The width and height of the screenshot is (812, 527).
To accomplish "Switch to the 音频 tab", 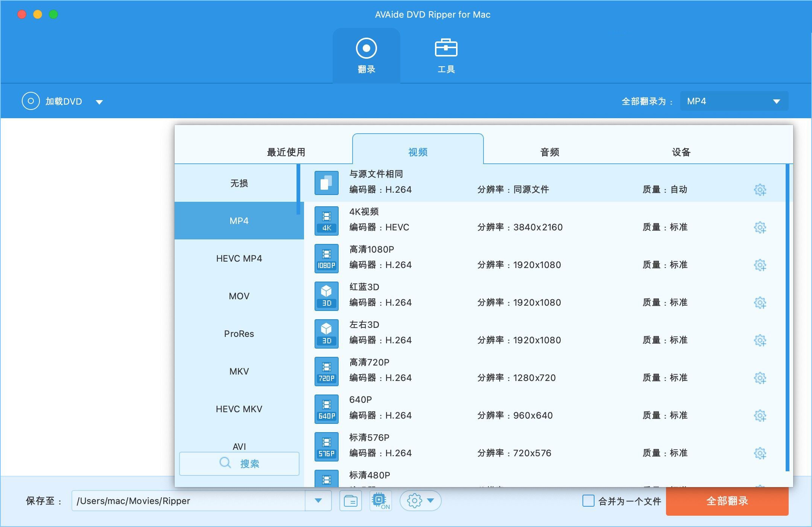I will 549,152.
